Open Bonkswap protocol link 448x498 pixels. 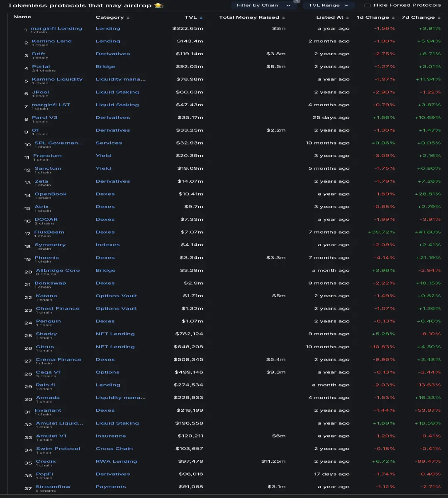pyautogui.click(x=50, y=283)
